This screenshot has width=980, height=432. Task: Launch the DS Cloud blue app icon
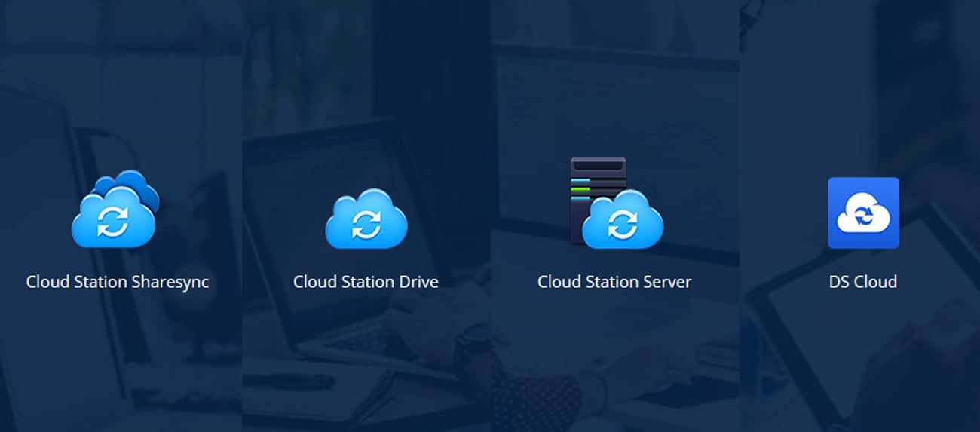coord(863,213)
